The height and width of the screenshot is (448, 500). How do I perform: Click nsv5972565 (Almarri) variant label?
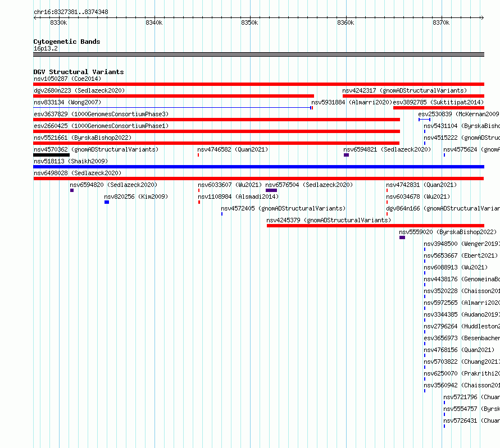tap(462, 303)
